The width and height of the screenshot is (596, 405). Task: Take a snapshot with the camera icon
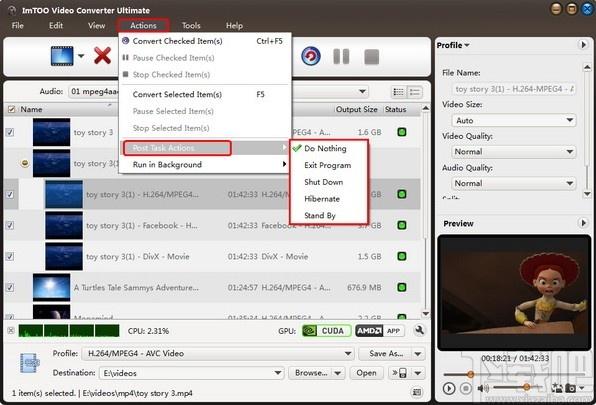tap(570, 388)
